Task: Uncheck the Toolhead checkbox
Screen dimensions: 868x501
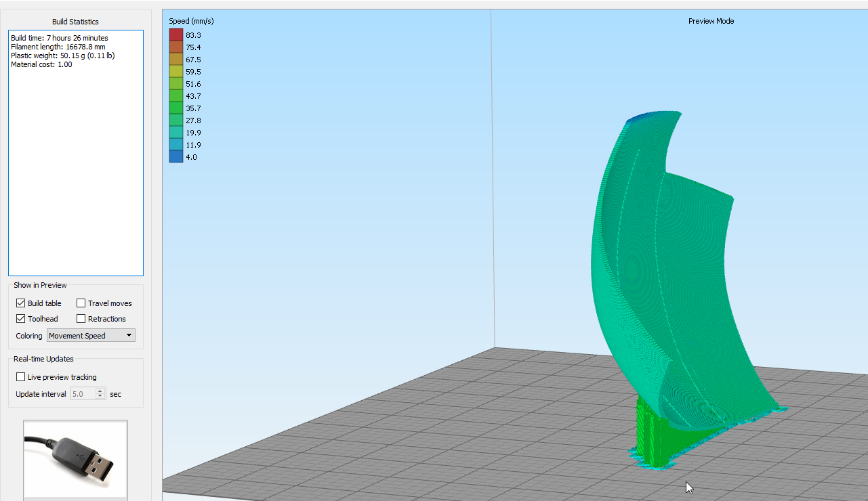Action: pos(20,319)
